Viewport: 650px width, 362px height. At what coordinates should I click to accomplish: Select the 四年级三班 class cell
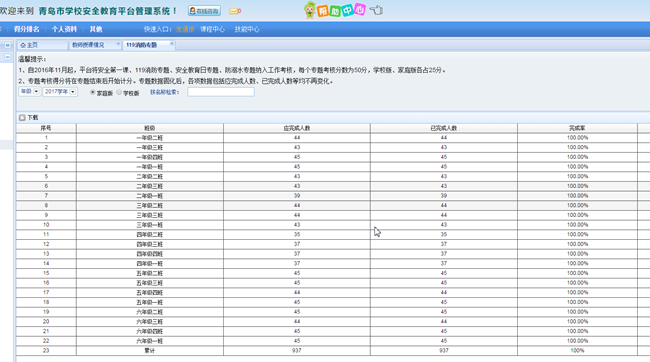click(x=150, y=244)
